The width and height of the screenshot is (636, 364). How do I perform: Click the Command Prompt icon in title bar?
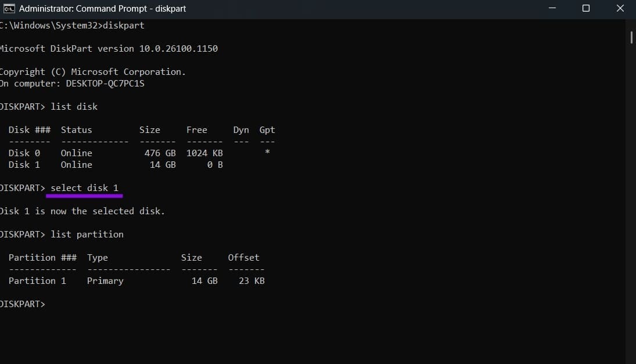point(9,9)
